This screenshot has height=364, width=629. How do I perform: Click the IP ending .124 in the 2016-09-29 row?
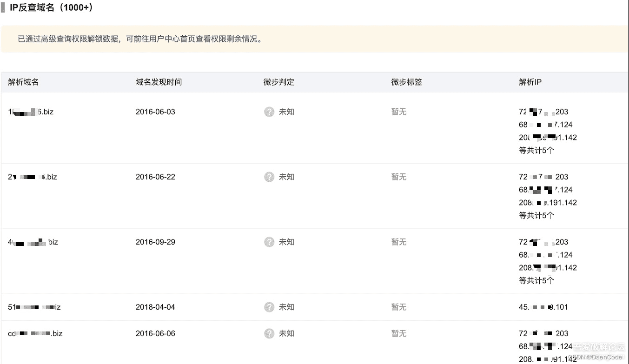click(546, 255)
